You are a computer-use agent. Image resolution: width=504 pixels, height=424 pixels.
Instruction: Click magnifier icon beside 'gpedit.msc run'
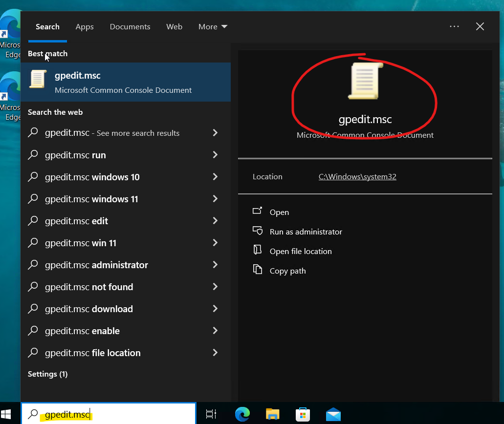point(33,154)
